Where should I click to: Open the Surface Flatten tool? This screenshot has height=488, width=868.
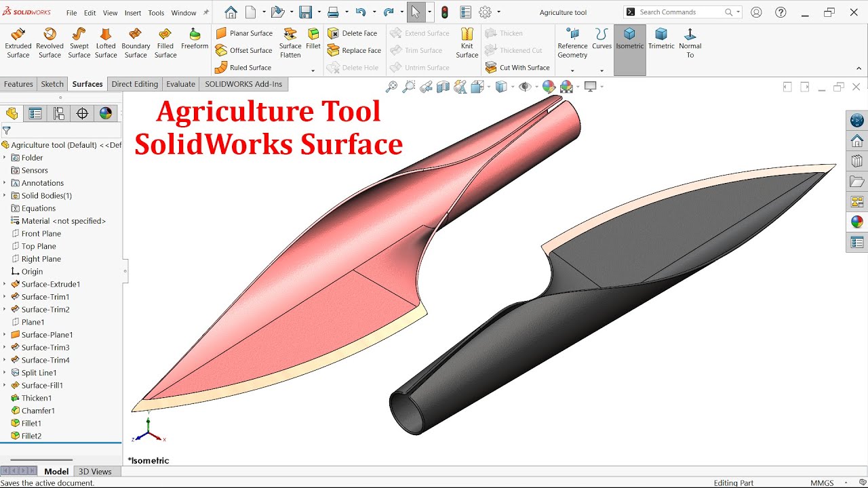290,43
